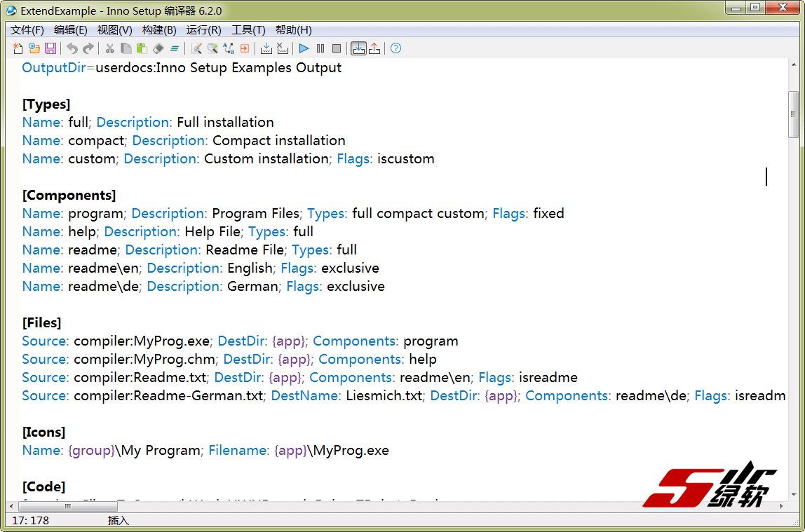Image resolution: width=805 pixels, height=532 pixels.
Task: Select target uninstall upload-arrow icon
Action: pyautogui.click(x=374, y=49)
